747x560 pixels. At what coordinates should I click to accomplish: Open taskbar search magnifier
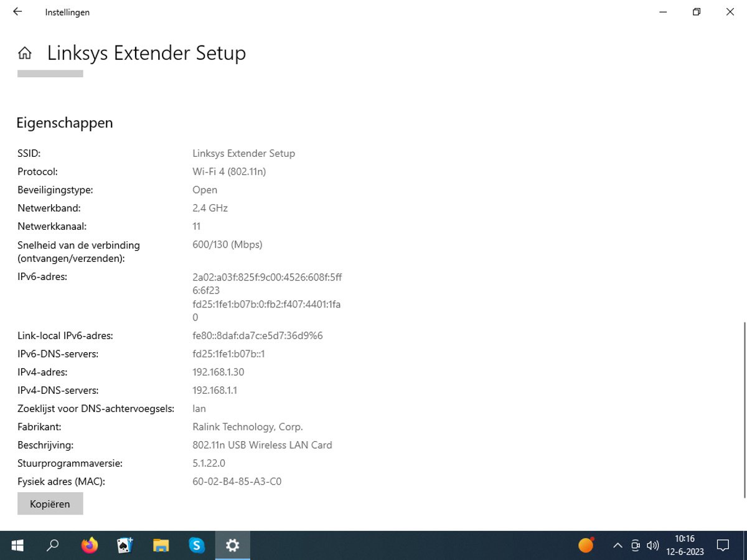[53, 546]
